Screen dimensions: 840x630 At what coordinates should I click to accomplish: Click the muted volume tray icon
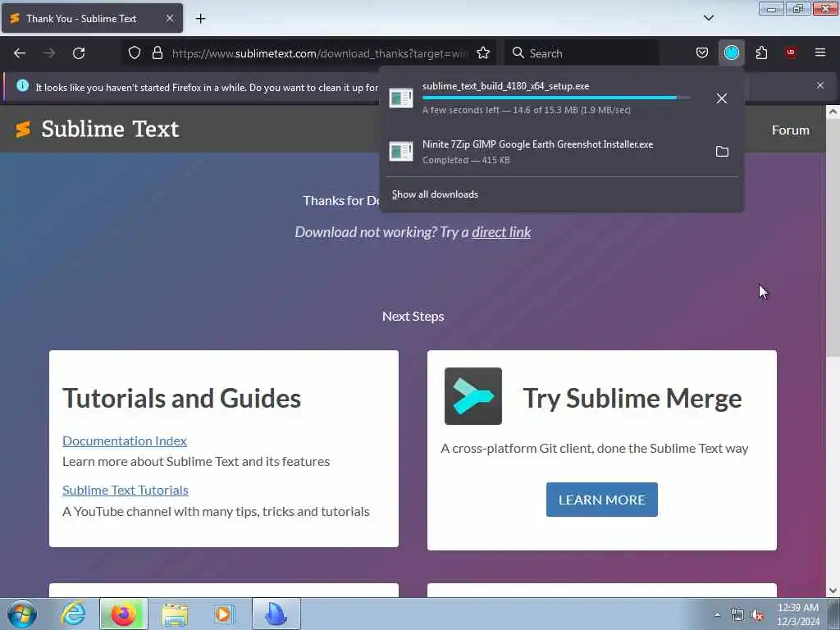[x=757, y=615]
